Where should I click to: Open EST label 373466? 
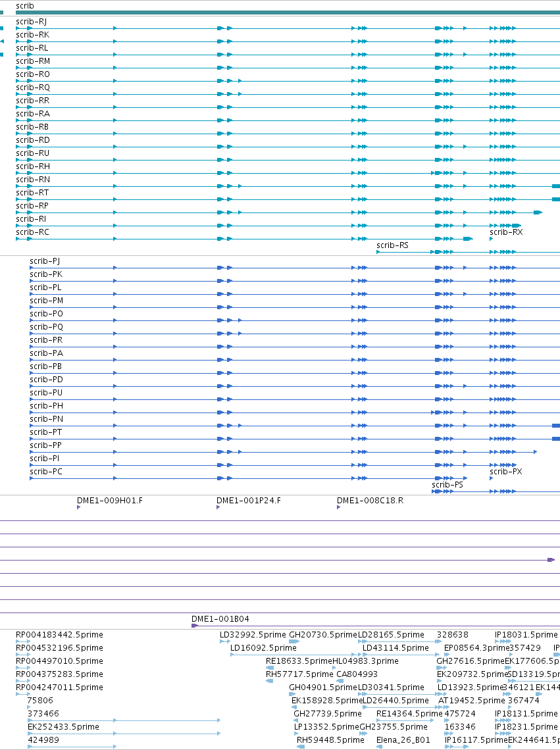click(x=43, y=713)
